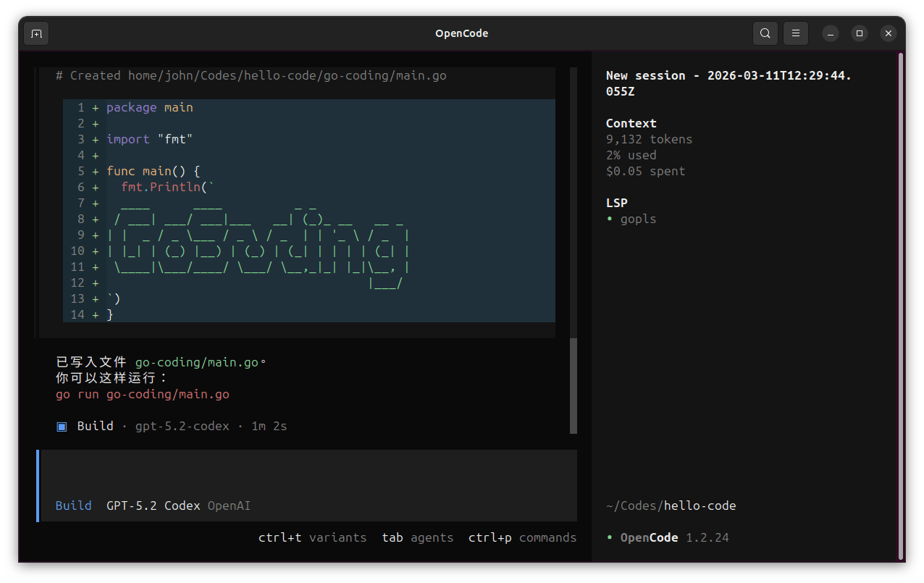Click the go run go-coding/main.go command
This screenshot has width=924, height=583.
143,395
